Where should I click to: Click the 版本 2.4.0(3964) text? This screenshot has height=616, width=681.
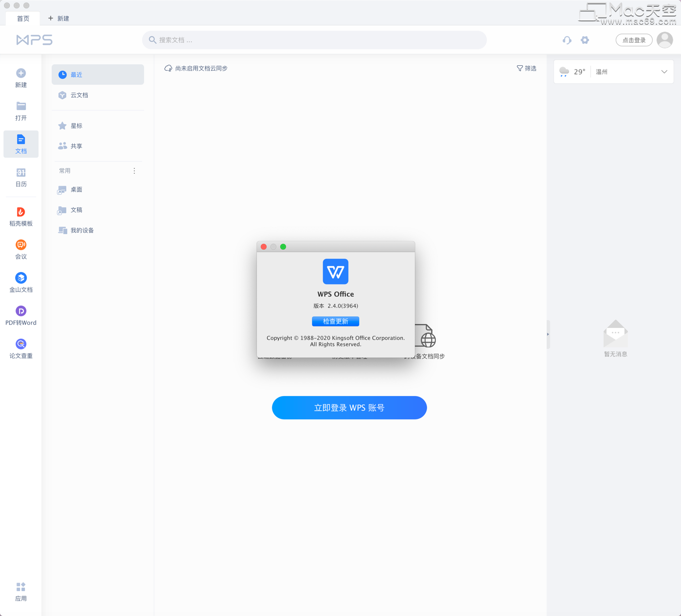[336, 306]
